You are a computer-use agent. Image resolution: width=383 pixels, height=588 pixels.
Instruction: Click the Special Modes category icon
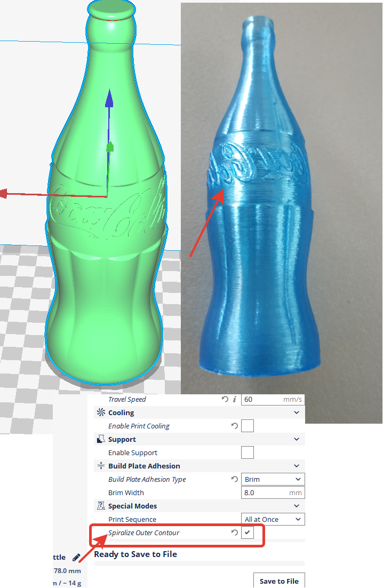tap(101, 506)
